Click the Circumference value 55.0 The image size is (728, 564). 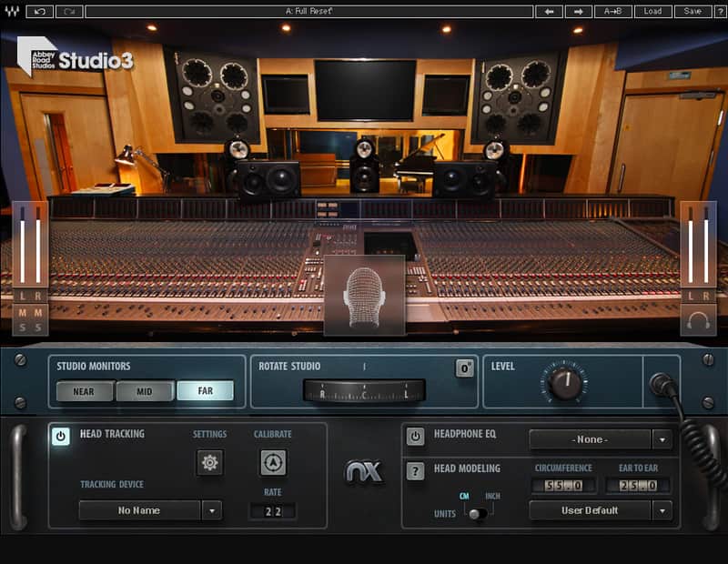click(x=563, y=486)
